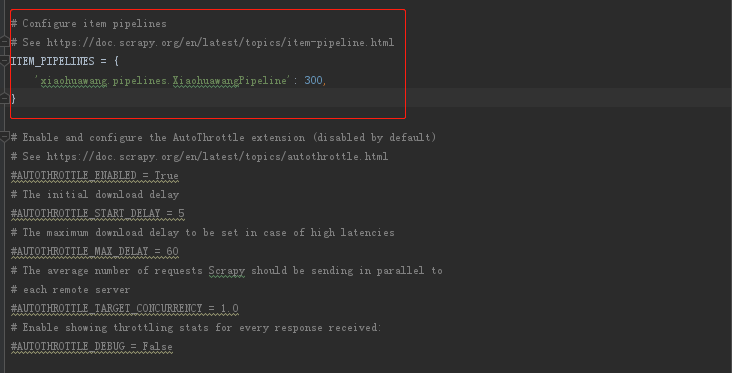Click the #AUTOTHROTTLE_ENABLED = True line

pos(95,176)
